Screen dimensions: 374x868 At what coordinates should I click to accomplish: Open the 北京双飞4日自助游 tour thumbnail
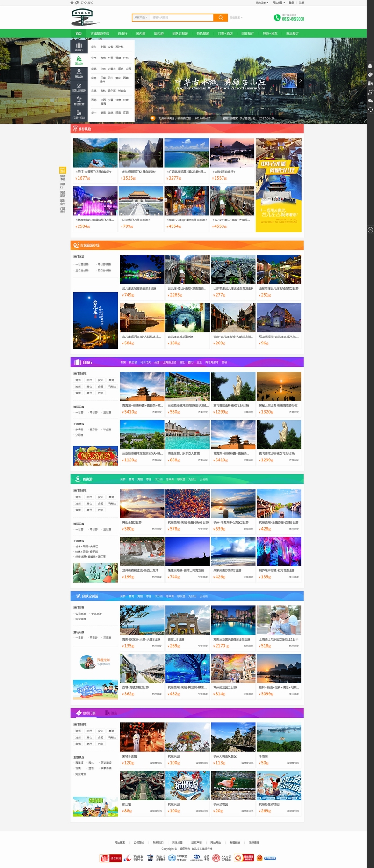tap(141, 201)
